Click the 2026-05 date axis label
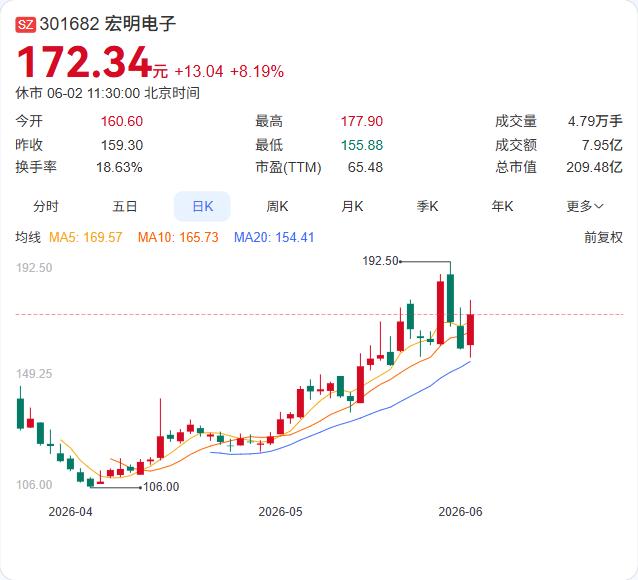Image resolution: width=638 pixels, height=580 pixels. [x=280, y=512]
